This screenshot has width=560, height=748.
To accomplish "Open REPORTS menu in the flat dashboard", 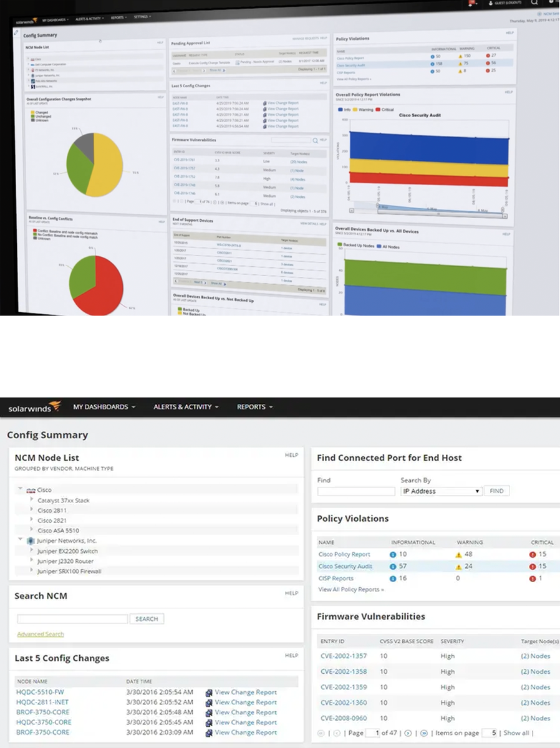I will tap(255, 407).
